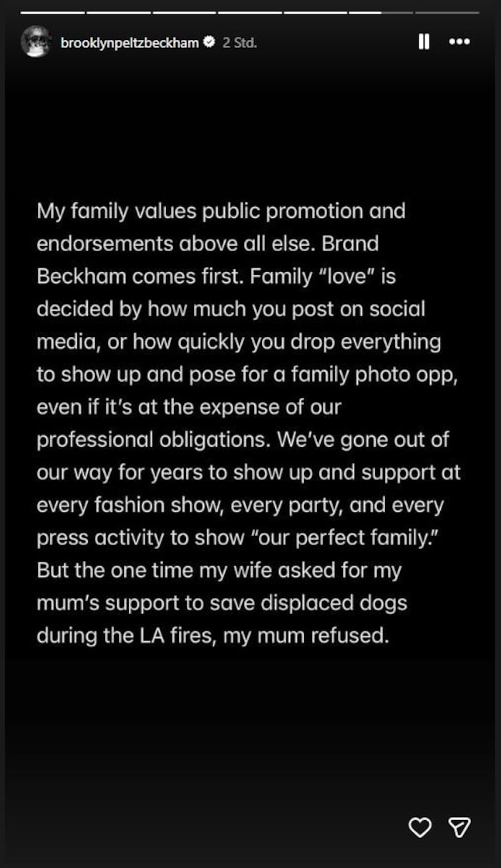Viewport: 501px width, 868px height.
Task: Visit the brooklynpeltzbeckham username link
Action: (130, 43)
